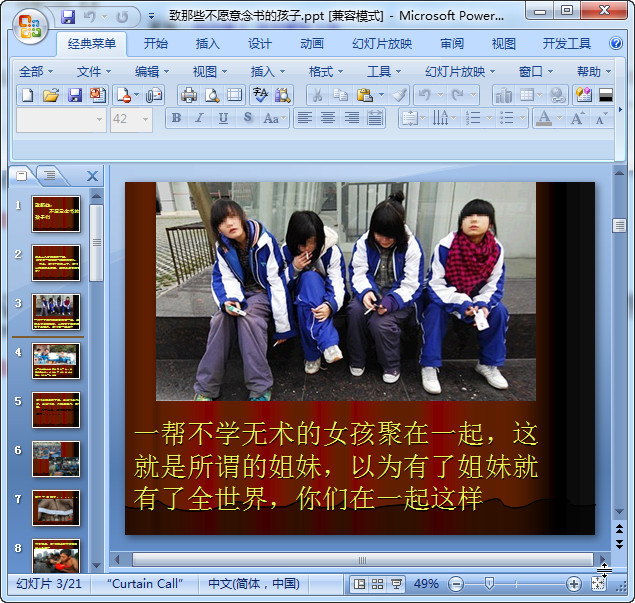This screenshot has width=635, height=603.
Task: Click the email attachment paperclip icon
Action: 154,96
